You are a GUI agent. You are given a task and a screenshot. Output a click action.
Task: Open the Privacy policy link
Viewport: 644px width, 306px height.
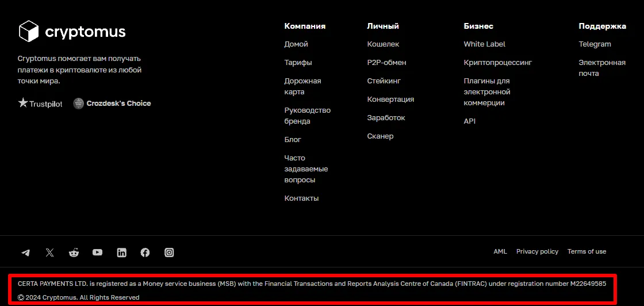pyautogui.click(x=537, y=251)
